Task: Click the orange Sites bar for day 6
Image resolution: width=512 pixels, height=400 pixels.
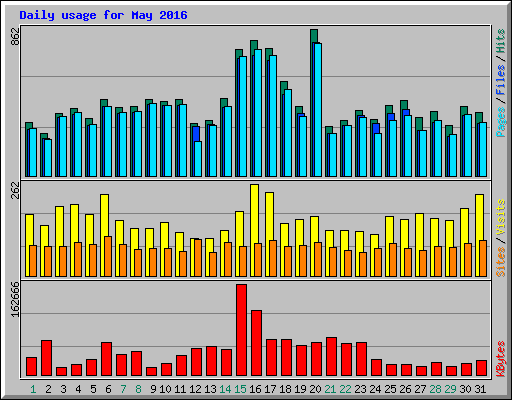Action: coord(108,256)
